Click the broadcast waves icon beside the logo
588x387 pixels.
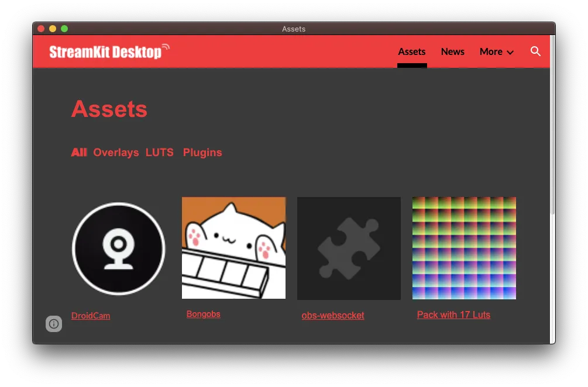pos(166,45)
